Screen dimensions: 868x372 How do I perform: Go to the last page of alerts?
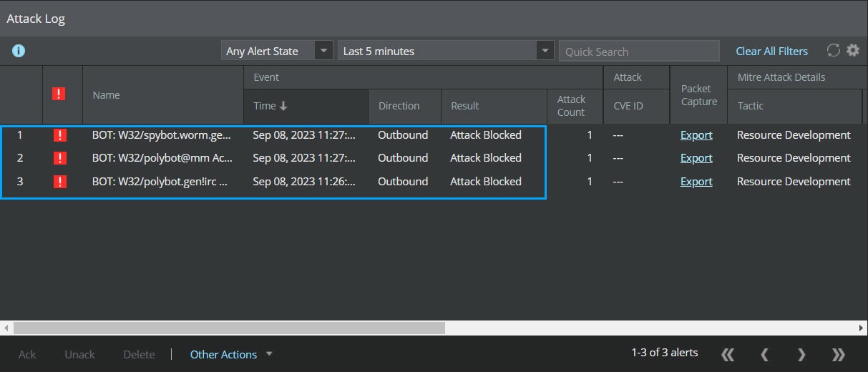(839, 354)
